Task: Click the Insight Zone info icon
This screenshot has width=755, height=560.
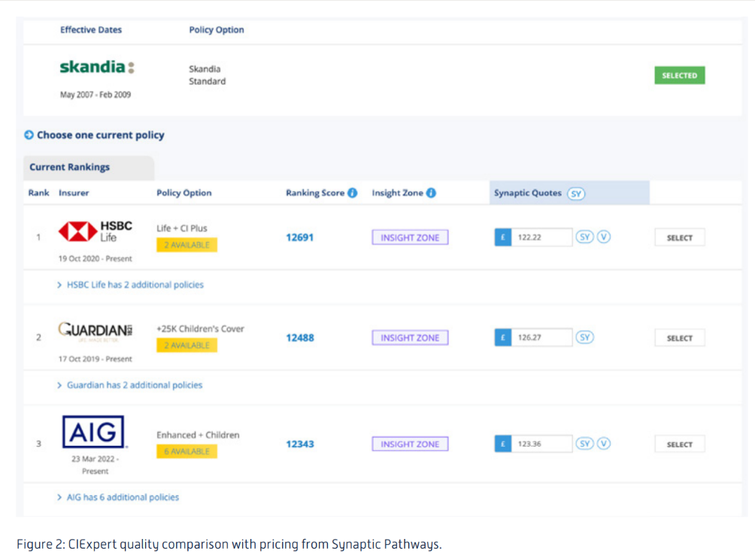Action: (x=431, y=193)
